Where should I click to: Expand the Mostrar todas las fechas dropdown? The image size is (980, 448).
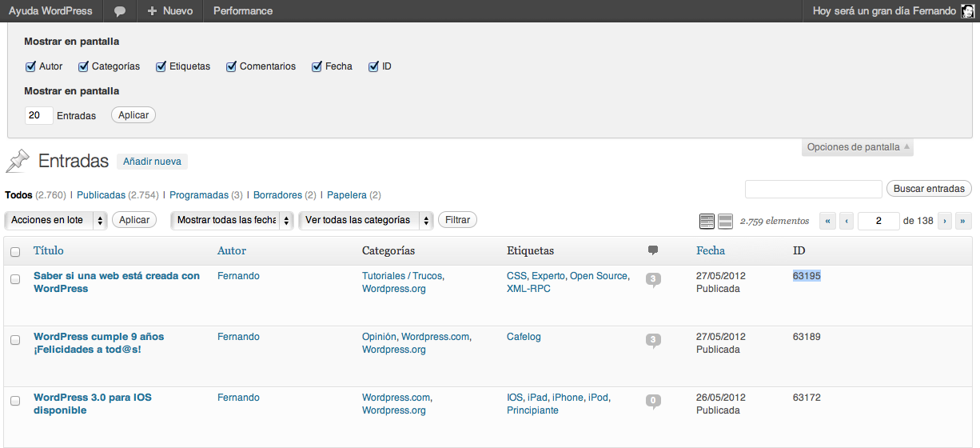tap(232, 220)
